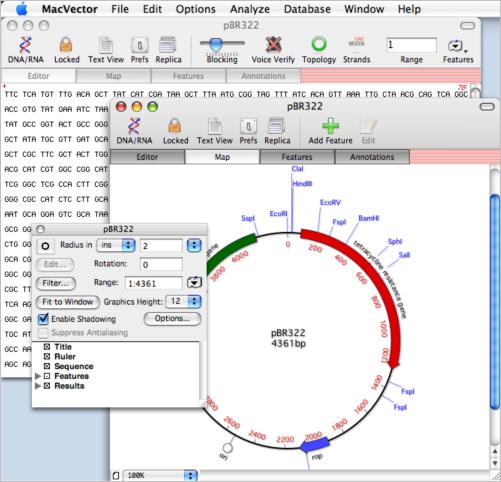Click the Options... button in palette
The width and height of the screenshot is (501, 482).
point(172,319)
